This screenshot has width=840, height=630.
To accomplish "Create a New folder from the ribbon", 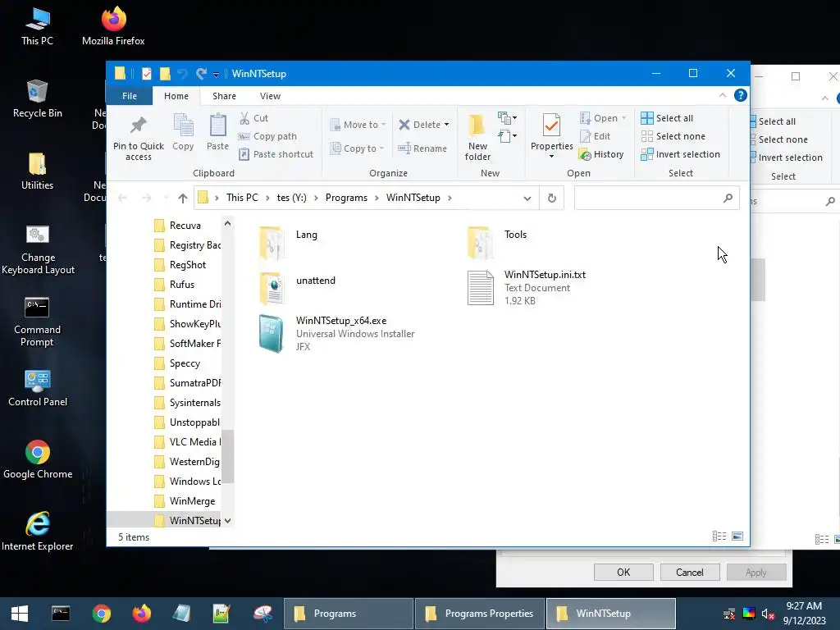I will [x=477, y=138].
